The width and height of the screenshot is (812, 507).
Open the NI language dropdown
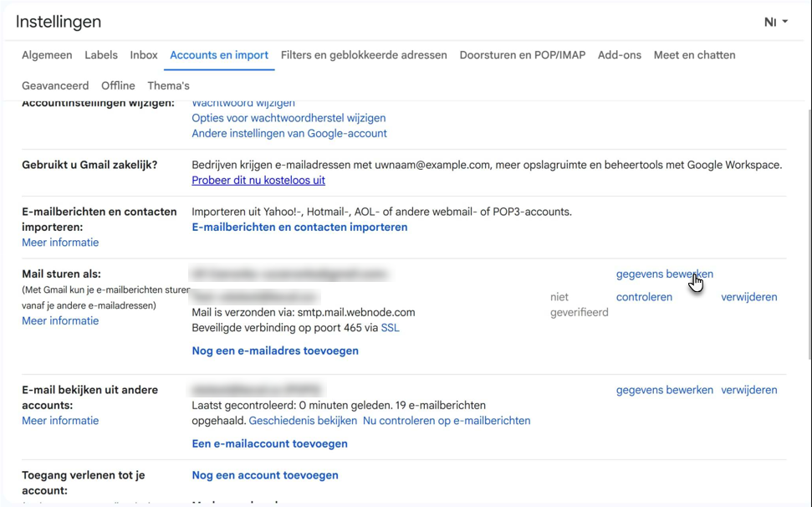pos(775,22)
